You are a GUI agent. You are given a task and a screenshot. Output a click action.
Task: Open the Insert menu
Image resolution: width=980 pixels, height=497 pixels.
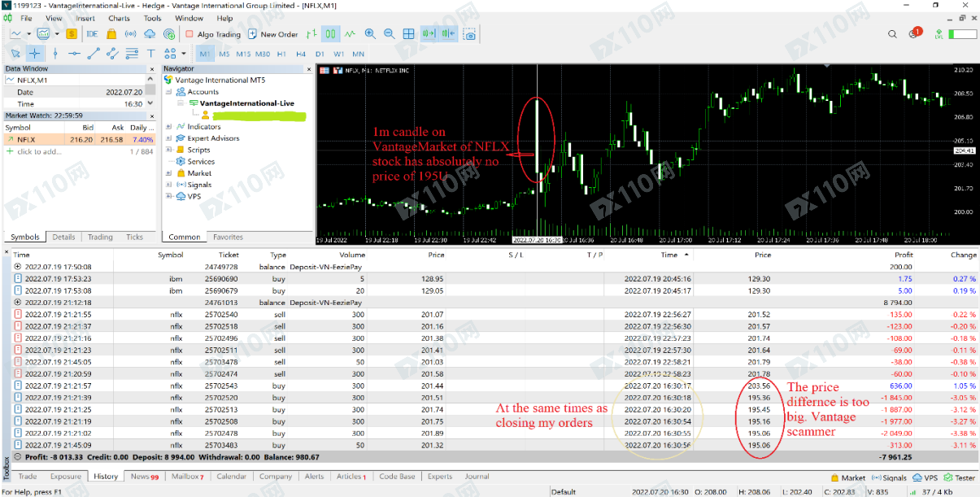point(85,18)
